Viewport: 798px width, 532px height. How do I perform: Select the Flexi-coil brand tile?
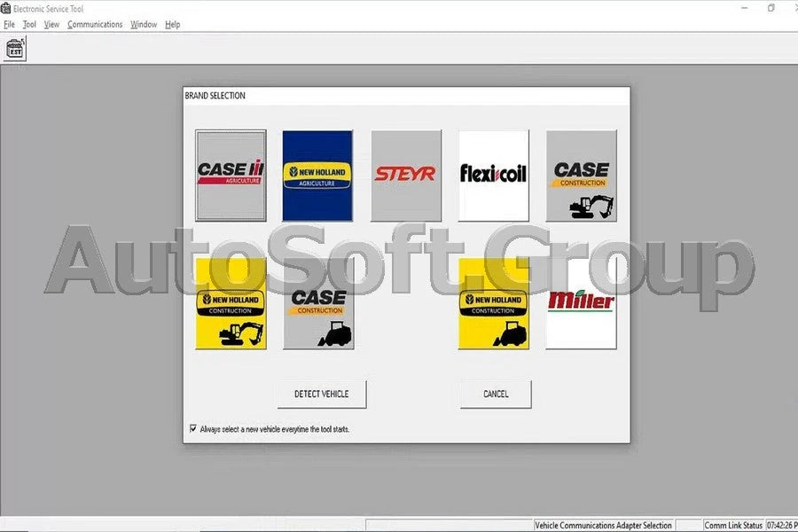pos(493,176)
